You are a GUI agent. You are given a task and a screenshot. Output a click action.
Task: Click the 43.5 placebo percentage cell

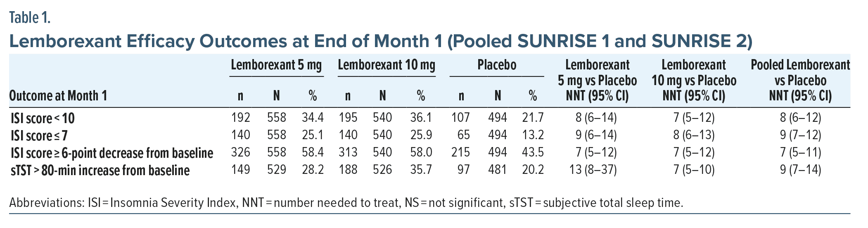(533, 152)
